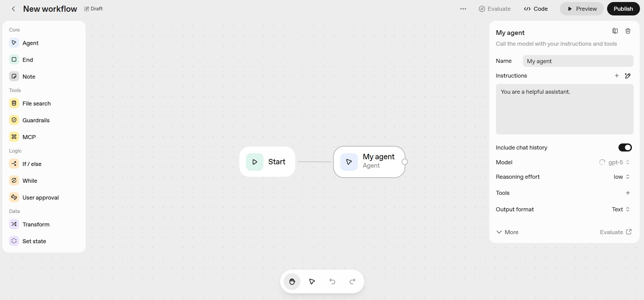Open the three-dots options menu
The width and height of the screenshot is (644, 300).
coord(463,9)
